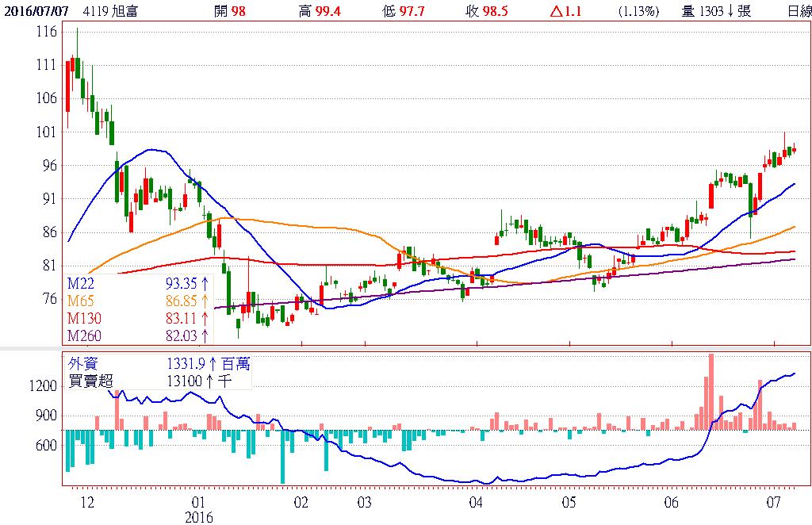Select the M260 moving average legend label
Screen dimensions: 812x525
tap(83, 335)
